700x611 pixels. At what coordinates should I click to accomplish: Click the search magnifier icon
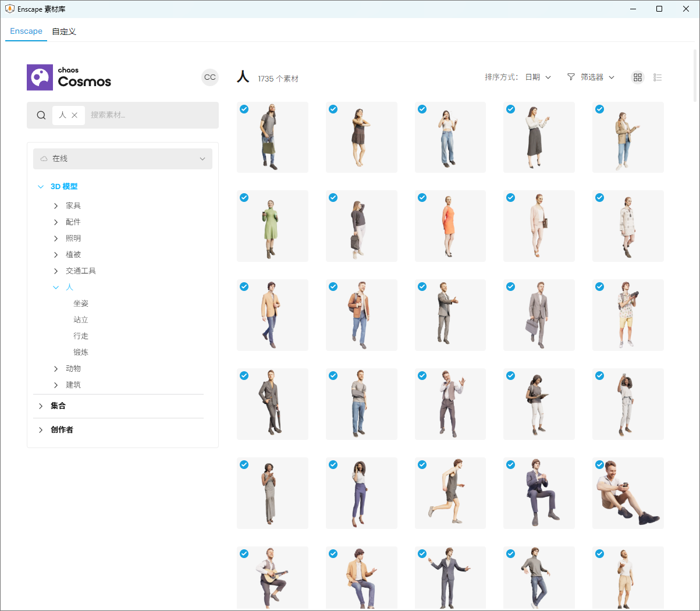(41, 115)
